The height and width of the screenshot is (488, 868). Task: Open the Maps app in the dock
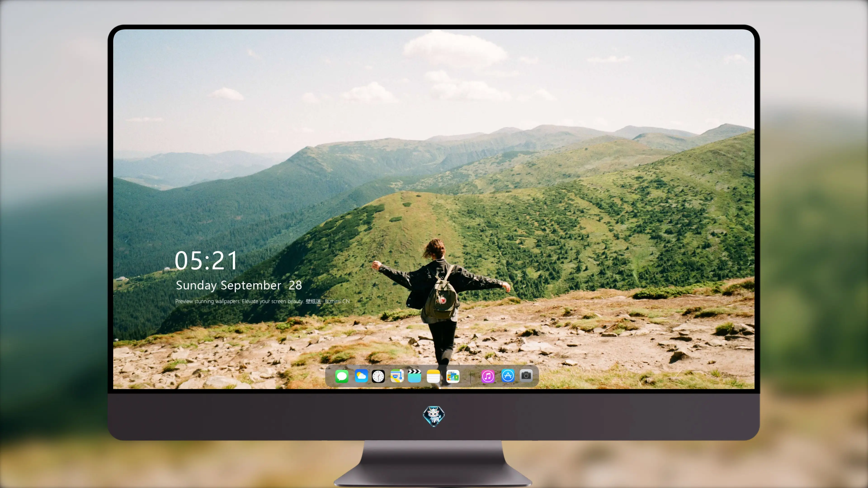point(397,376)
